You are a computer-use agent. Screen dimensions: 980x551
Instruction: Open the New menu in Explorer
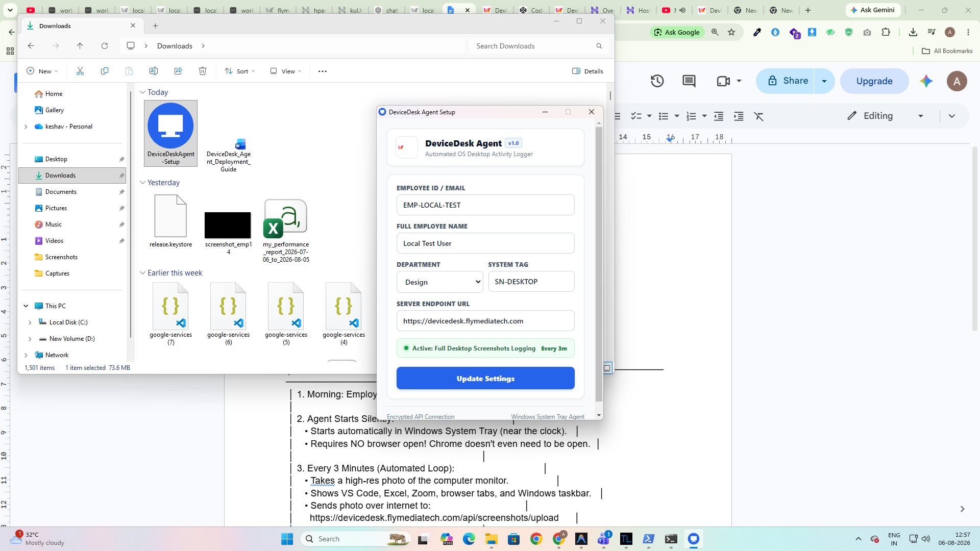click(42, 71)
